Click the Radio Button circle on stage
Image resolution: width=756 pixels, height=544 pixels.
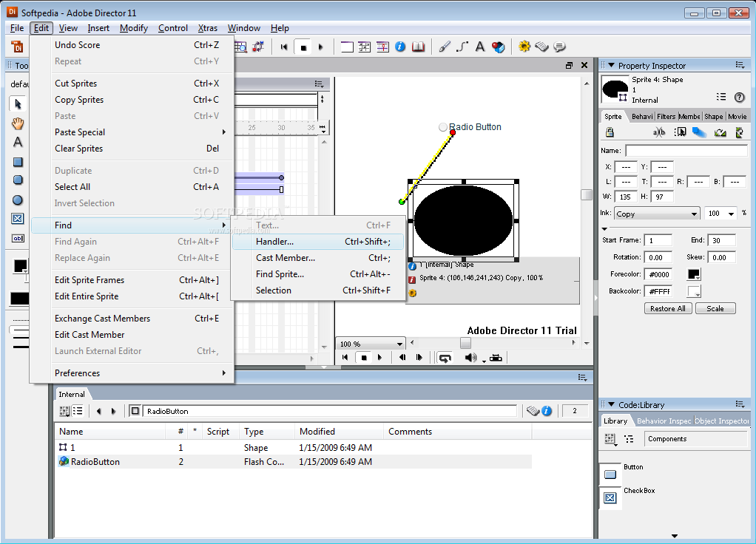pos(443,127)
